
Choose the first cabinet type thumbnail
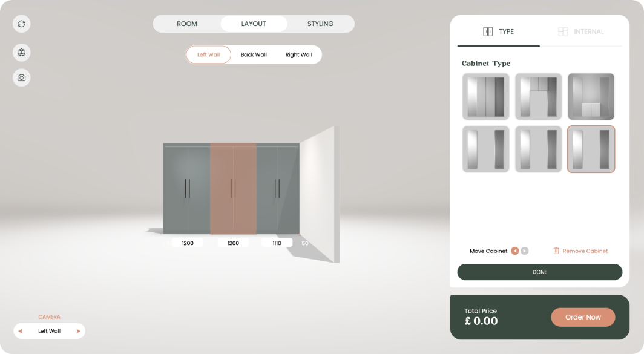coord(486,96)
